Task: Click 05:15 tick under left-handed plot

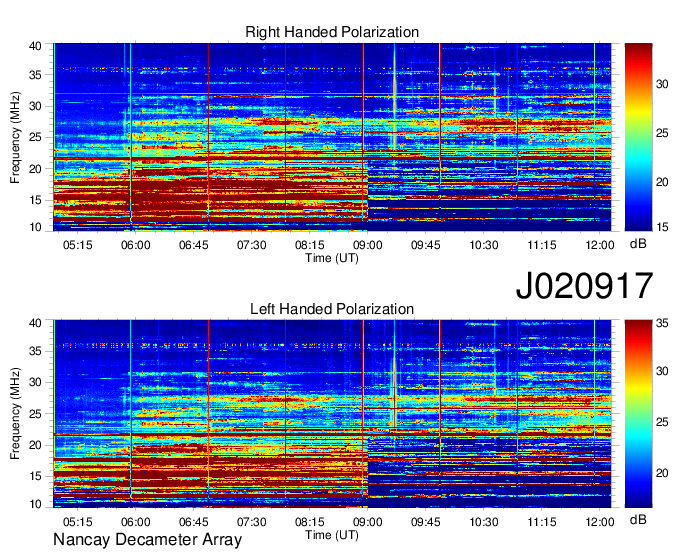Action: click(x=78, y=522)
